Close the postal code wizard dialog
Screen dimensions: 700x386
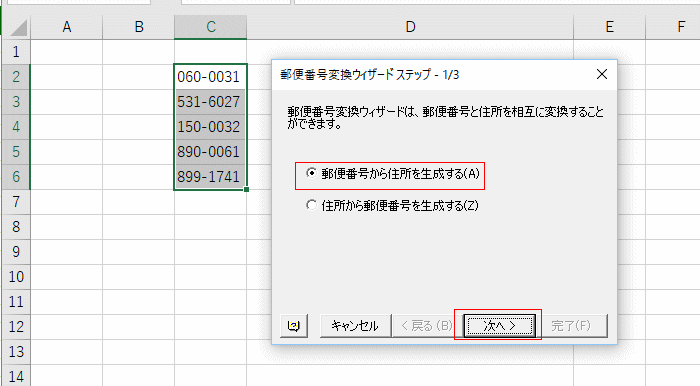[602, 74]
